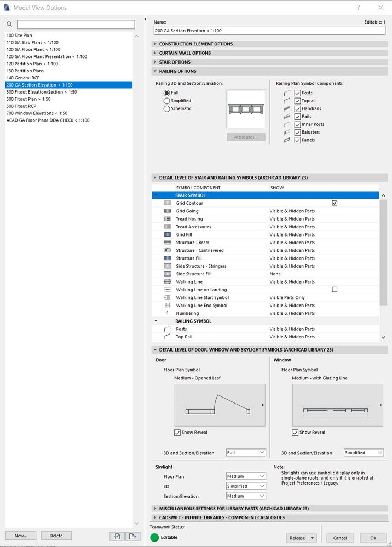The image size is (392, 547).
Task: Open Skylight 3D dropdown
Action: point(246,486)
